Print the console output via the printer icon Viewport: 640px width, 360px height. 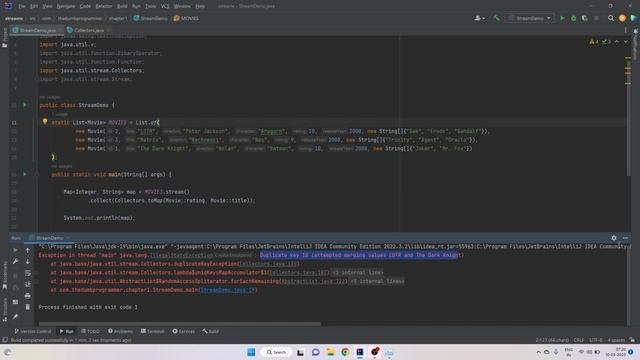pyautogui.click(x=28, y=296)
